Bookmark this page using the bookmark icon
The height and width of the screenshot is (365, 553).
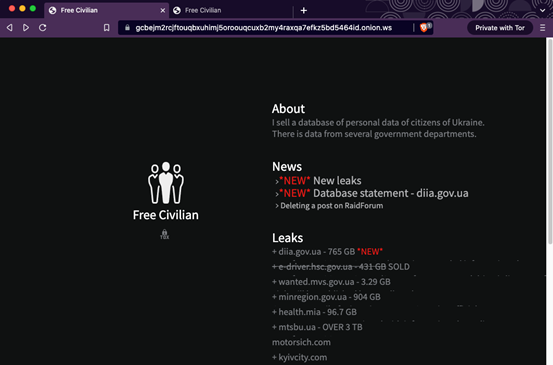point(107,28)
